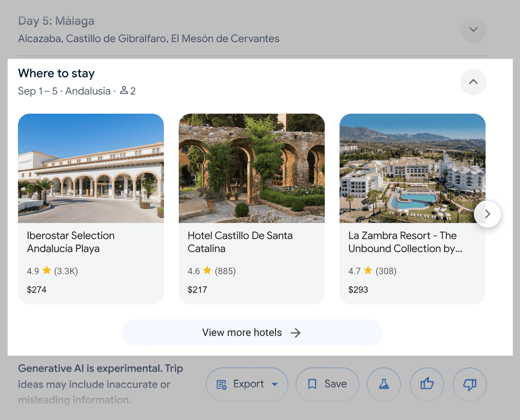Image resolution: width=520 pixels, height=420 pixels.
Task: Select the star rating on Iberostar Selection card
Action: point(47,270)
